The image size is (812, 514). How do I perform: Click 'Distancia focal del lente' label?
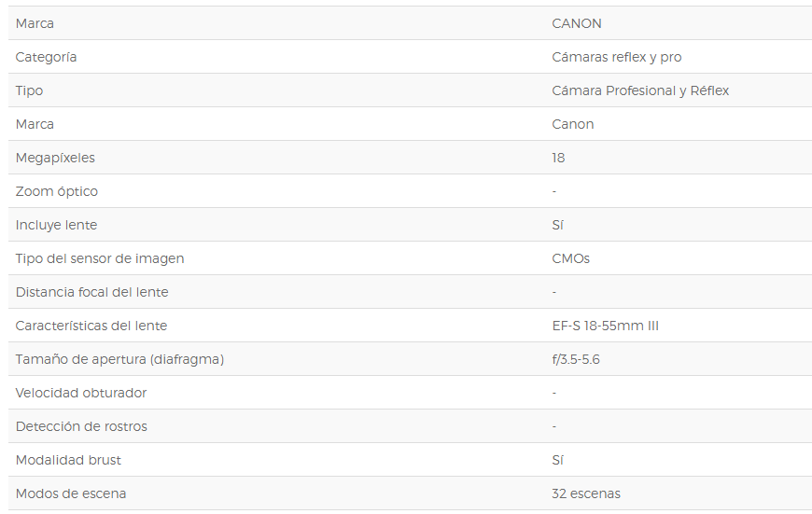click(x=92, y=293)
